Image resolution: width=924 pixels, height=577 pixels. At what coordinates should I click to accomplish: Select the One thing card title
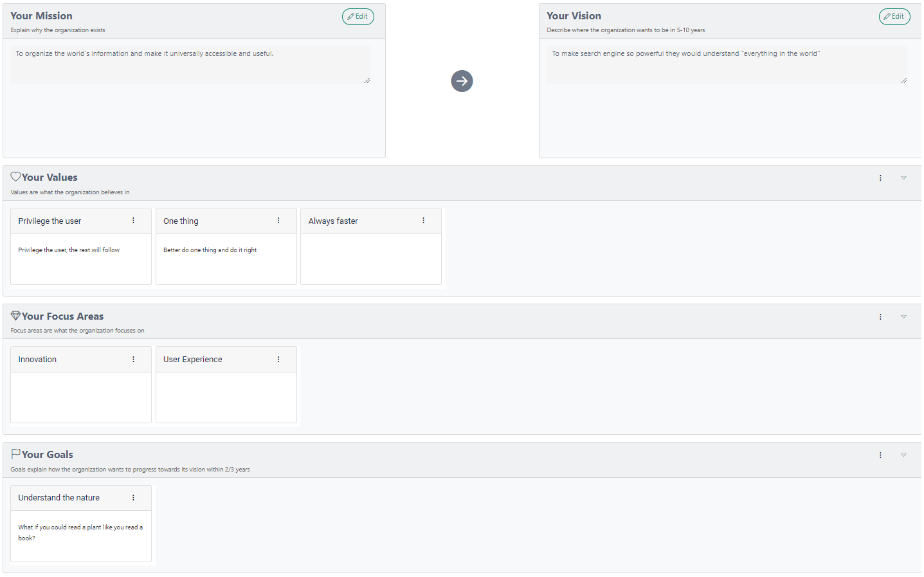(x=181, y=221)
